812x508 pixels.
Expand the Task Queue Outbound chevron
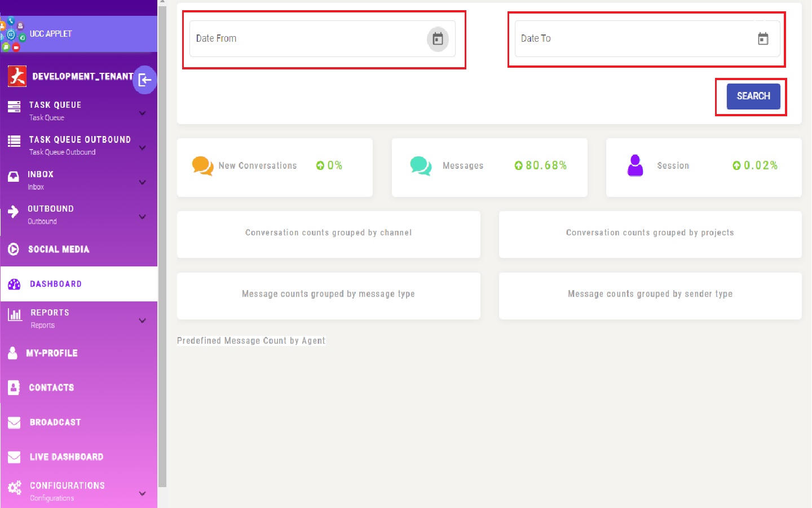pyautogui.click(x=143, y=147)
